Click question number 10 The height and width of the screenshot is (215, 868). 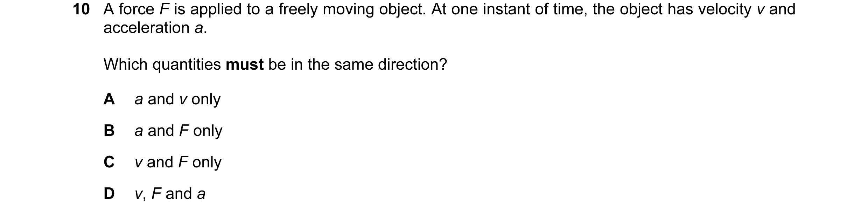[x=82, y=9]
